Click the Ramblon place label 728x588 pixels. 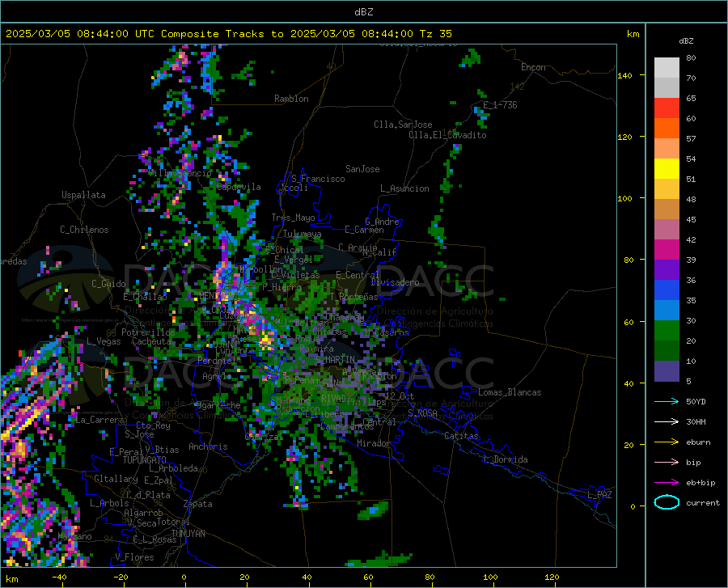pyautogui.click(x=291, y=99)
